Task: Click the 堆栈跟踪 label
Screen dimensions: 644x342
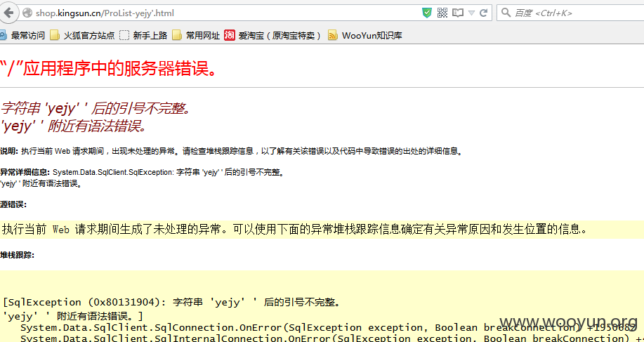Action: pyautogui.click(x=18, y=255)
